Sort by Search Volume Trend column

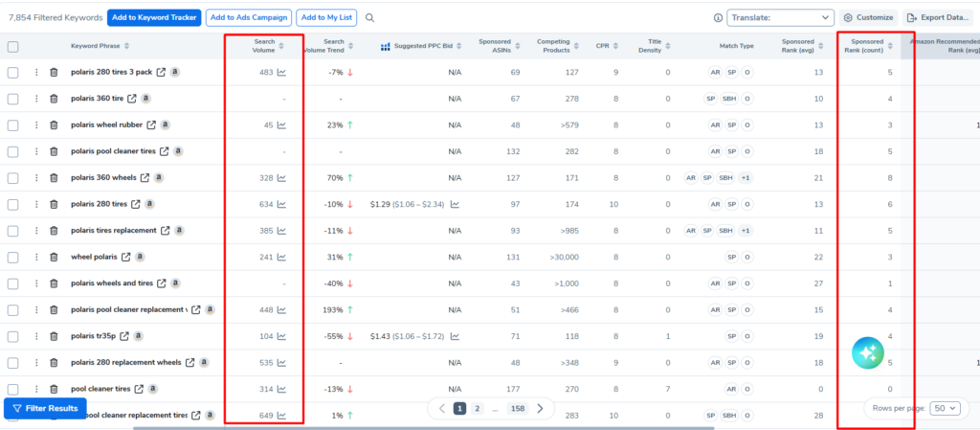point(350,46)
